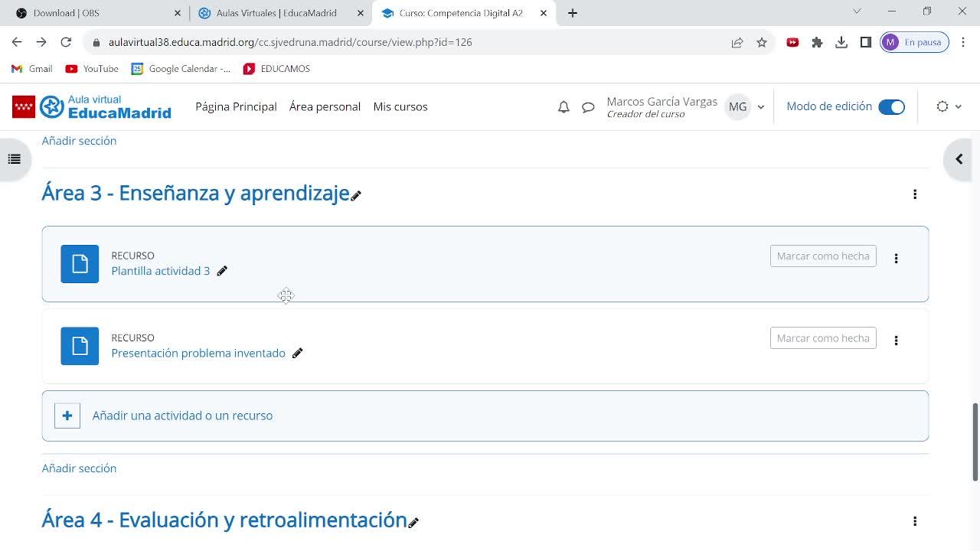Click Añadir una actividad o un recurso
Screen dimensions: 980x551
pyautogui.click(x=182, y=416)
